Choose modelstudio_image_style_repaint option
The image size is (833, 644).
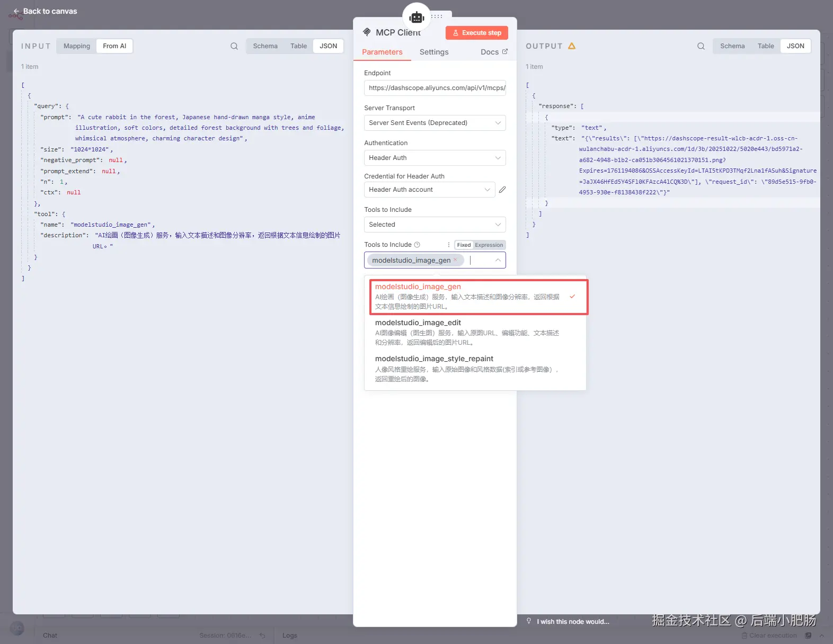475,369
